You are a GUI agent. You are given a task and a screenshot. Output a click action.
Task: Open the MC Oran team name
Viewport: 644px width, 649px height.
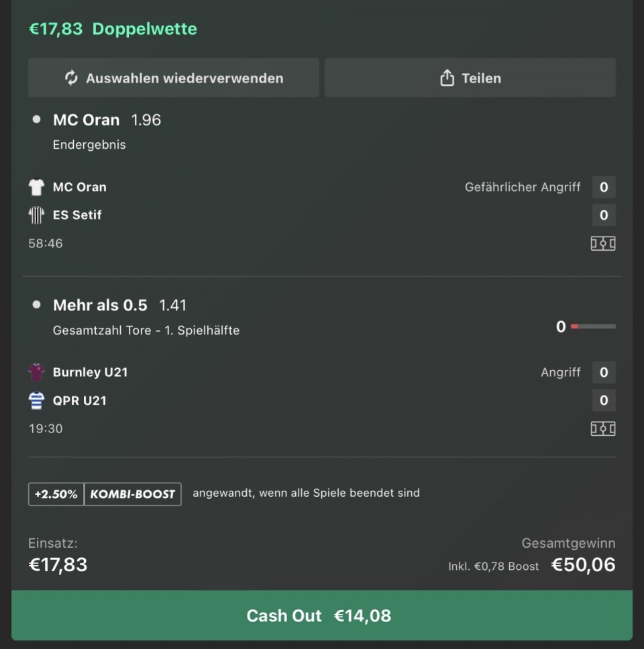tap(79, 187)
